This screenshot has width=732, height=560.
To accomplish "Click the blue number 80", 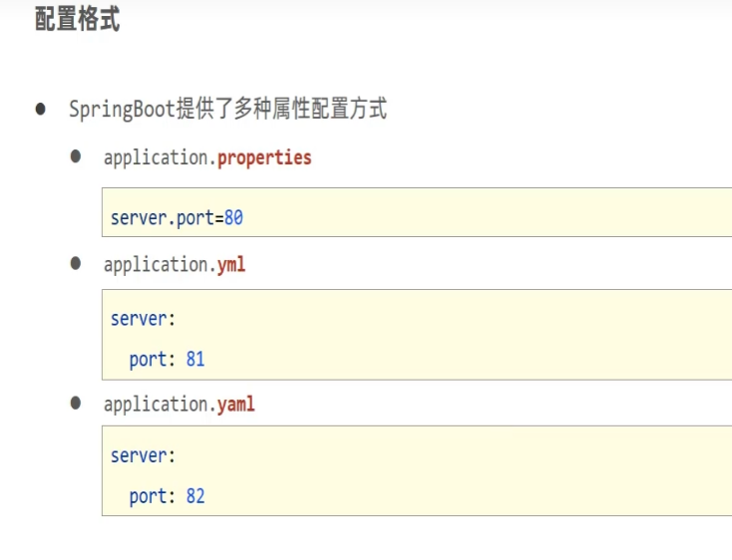I will pyautogui.click(x=233, y=217).
